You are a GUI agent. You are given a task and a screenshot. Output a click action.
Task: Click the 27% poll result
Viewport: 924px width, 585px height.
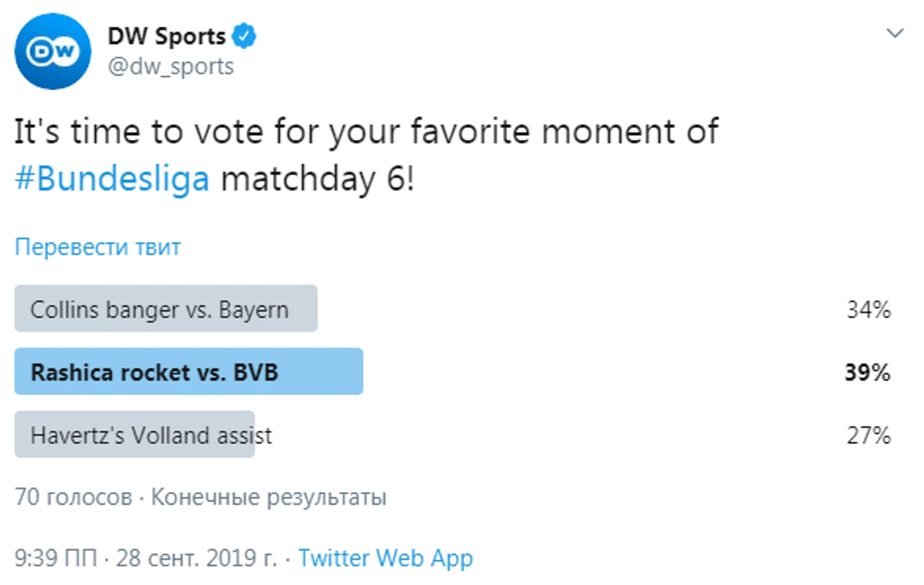pyautogui.click(x=868, y=435)
